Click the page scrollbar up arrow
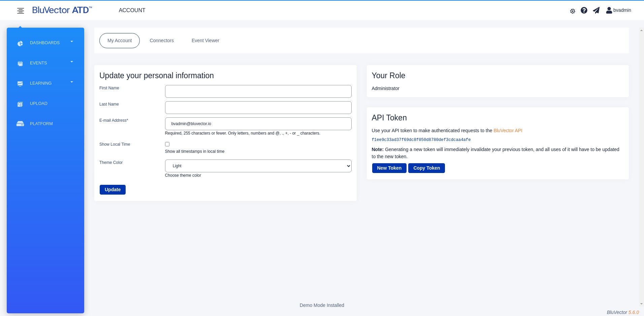 point(641,30)
